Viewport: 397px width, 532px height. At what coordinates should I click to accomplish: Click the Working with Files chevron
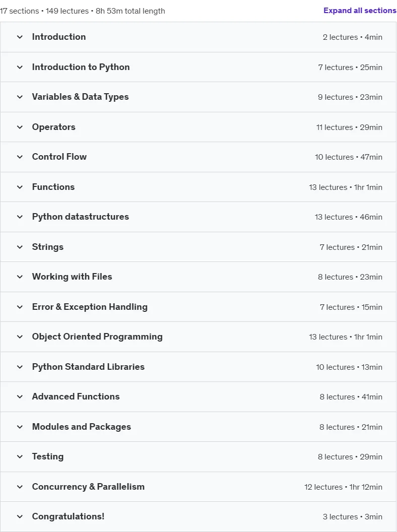(20, 277)
